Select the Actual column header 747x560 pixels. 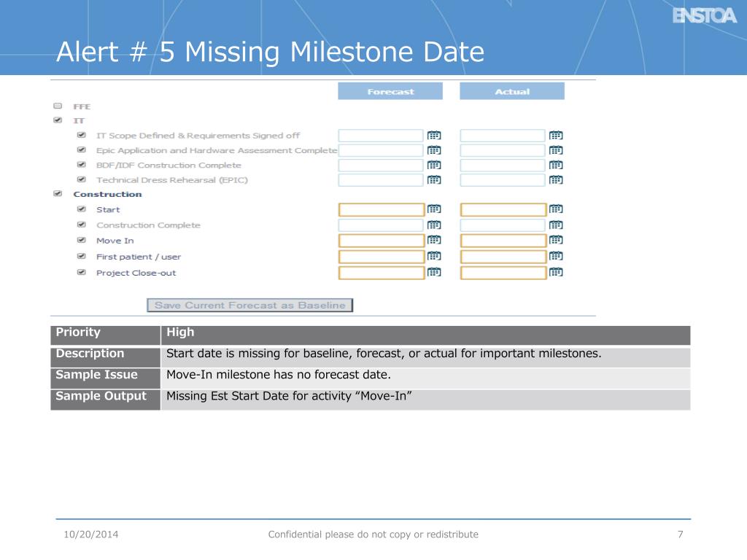point(512,91)
